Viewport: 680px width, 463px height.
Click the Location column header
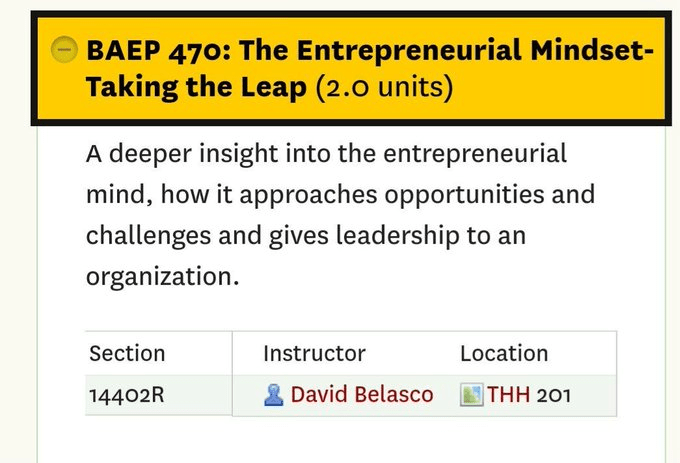coord(504,353)
